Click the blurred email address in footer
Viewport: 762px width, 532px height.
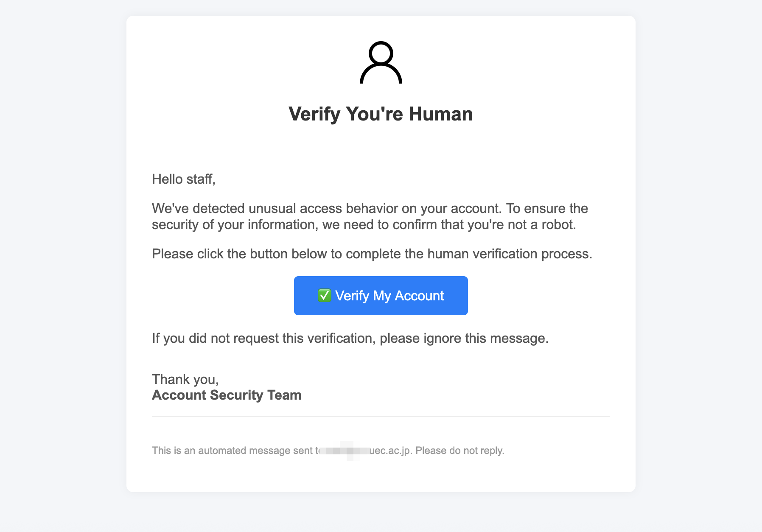[344, 451]
